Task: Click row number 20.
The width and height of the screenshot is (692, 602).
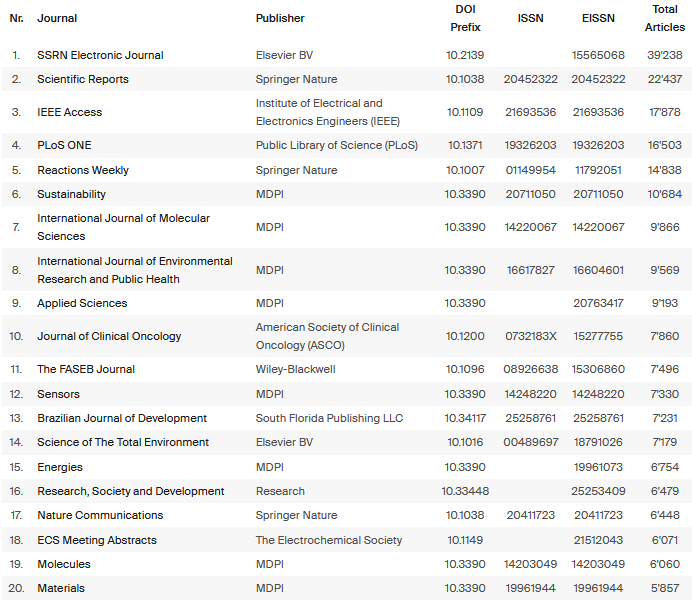Action: tap(16, 588)
